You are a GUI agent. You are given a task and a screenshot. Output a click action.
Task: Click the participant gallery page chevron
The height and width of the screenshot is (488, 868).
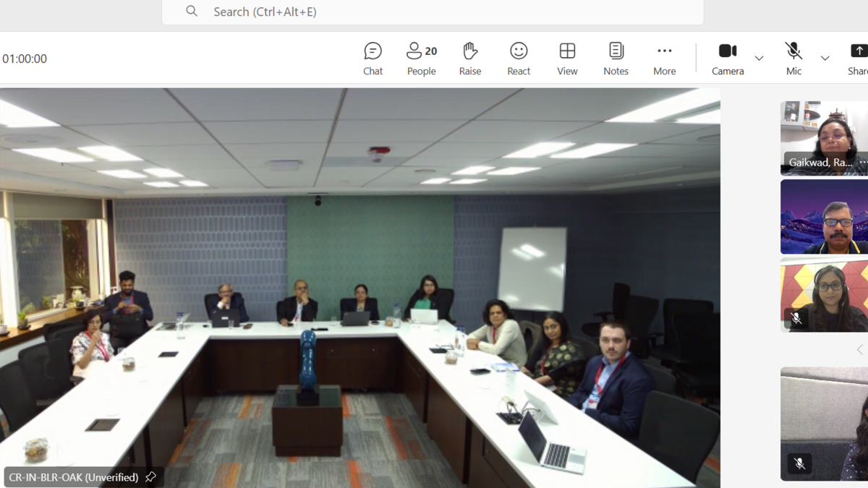point(859,350)
